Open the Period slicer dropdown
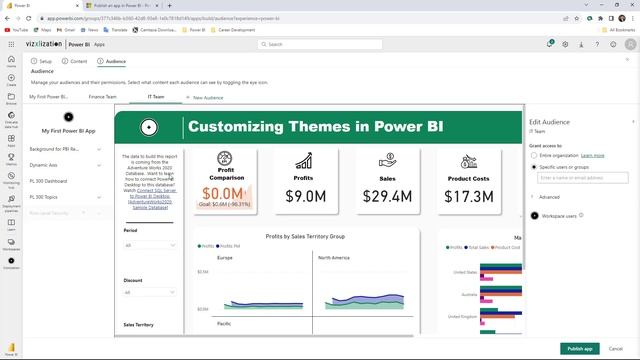 150,245
